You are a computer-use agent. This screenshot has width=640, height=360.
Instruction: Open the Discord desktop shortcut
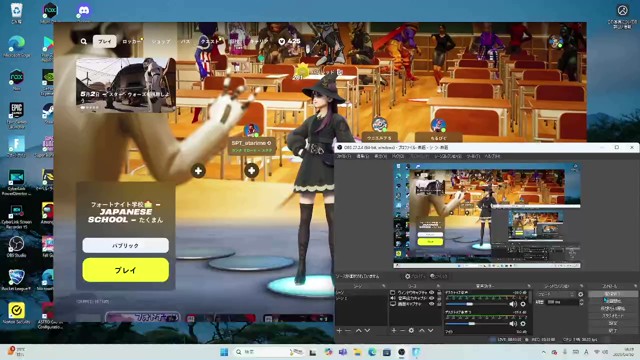(84, 11)
